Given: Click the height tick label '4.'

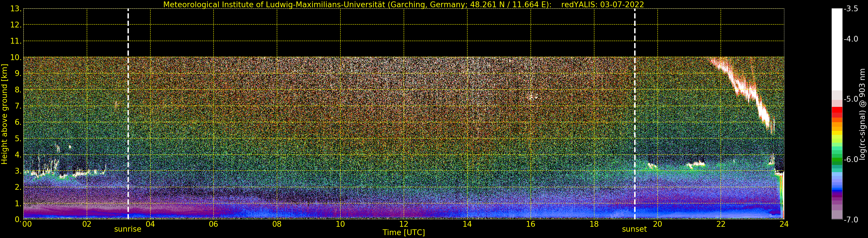Looking at the screenshot, I should pyautogui.click(x=18, y=155).
